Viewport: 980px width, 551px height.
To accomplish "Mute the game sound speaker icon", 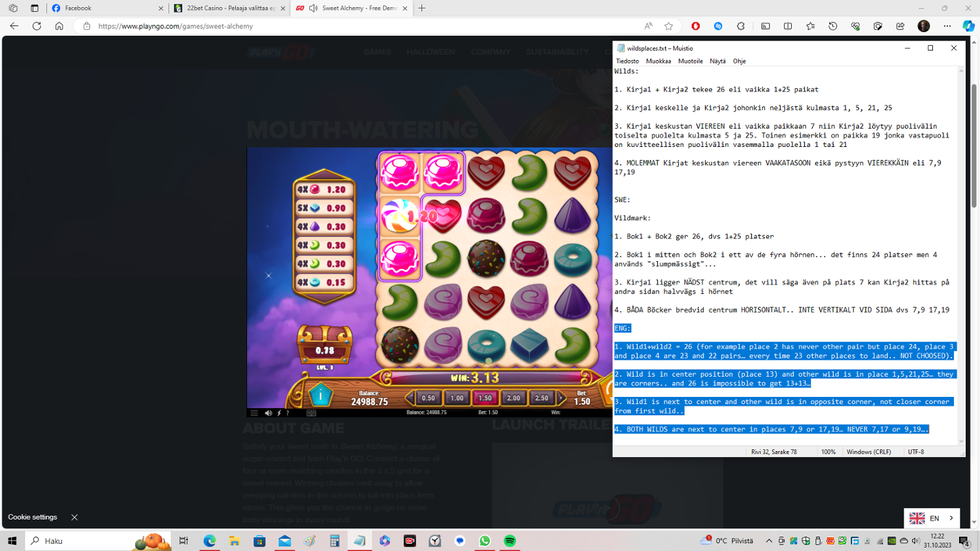I will pos(268,413).
